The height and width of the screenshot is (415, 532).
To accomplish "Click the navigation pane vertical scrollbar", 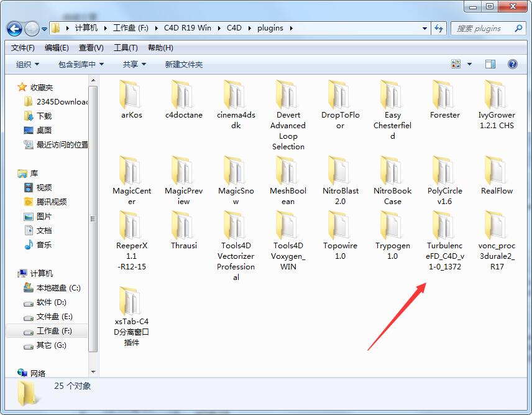I will pos(93,218).
